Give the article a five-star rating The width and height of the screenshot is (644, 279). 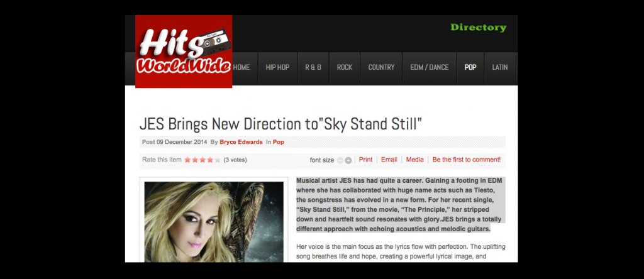[217, 160]
